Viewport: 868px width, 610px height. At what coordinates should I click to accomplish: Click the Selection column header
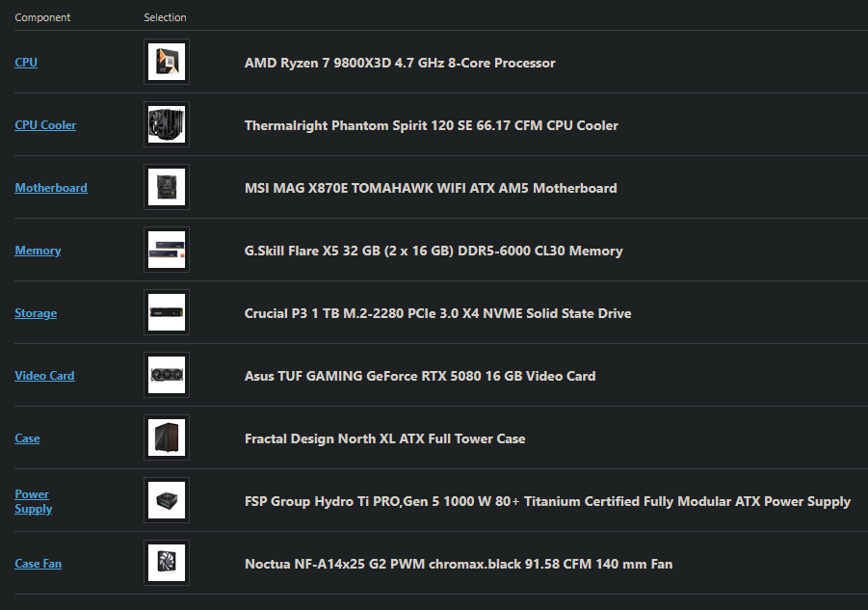165,17
